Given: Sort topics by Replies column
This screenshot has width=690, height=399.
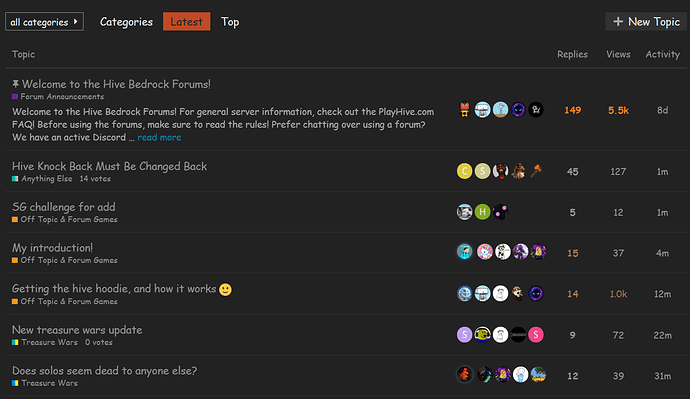Looking at the screenshot, I should (573, 54).
